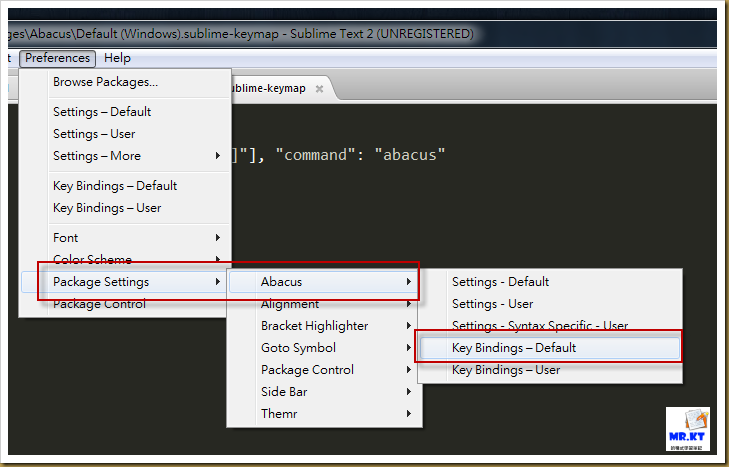
Task: Select Settings – User in Preferences menu
Action: click(x=126, y=134)
